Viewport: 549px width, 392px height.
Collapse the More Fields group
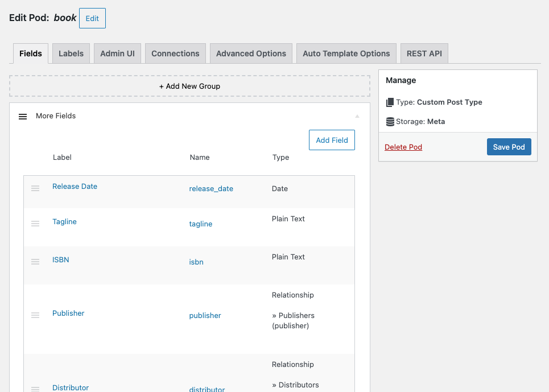(x=357, y=115)
